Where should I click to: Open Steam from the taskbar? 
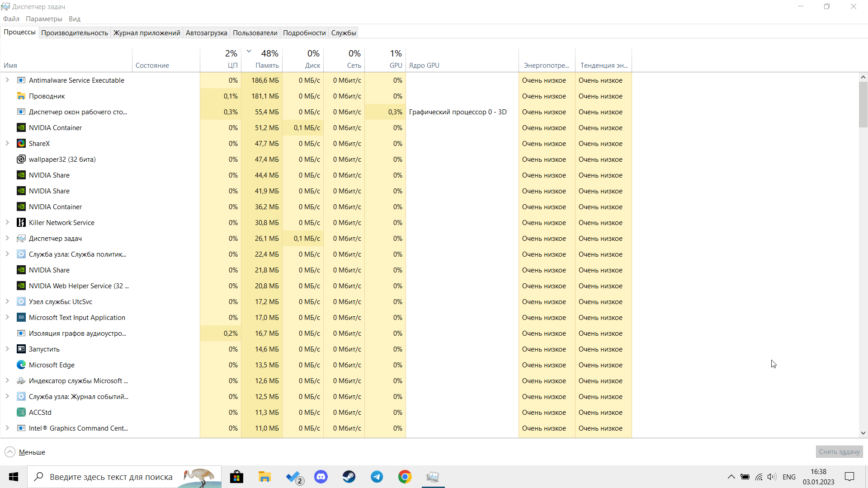pos(349,477)
